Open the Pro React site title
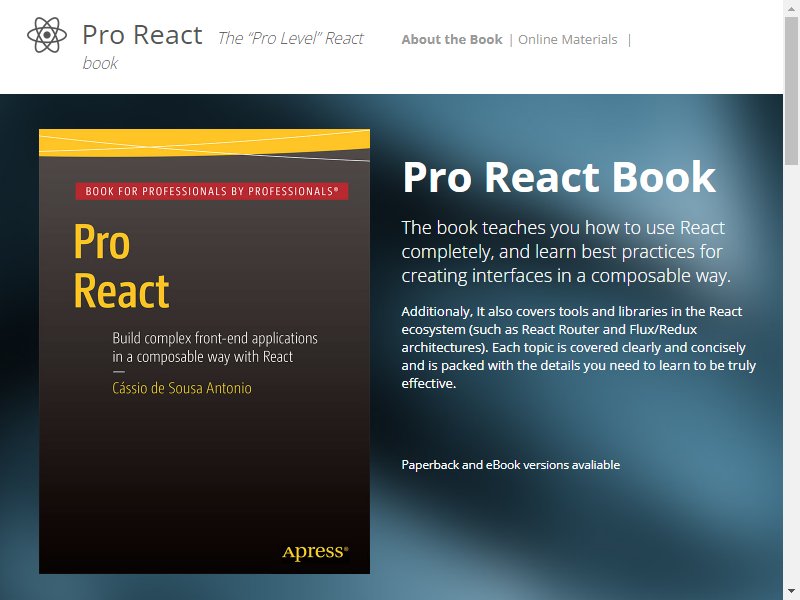800x600 pixels. click(x=142, y=35)
